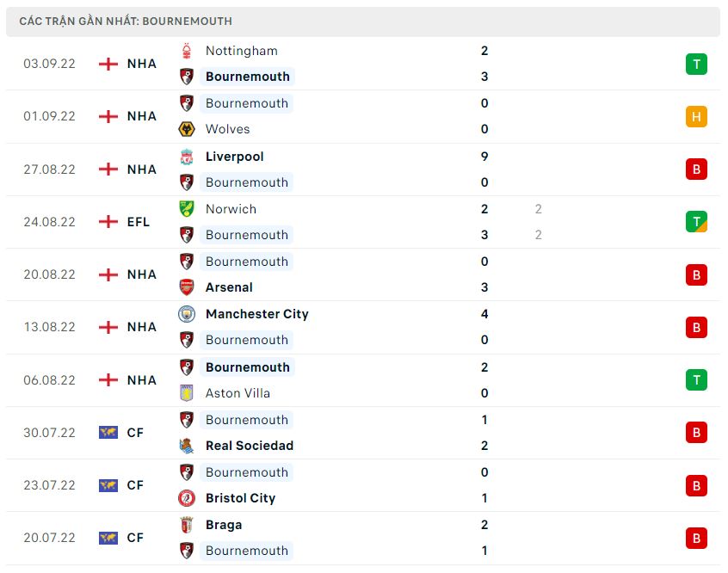Click the orange H badge for Wolves match
The width and height of the screenshot is (728, 573).
tap(696, 116)
